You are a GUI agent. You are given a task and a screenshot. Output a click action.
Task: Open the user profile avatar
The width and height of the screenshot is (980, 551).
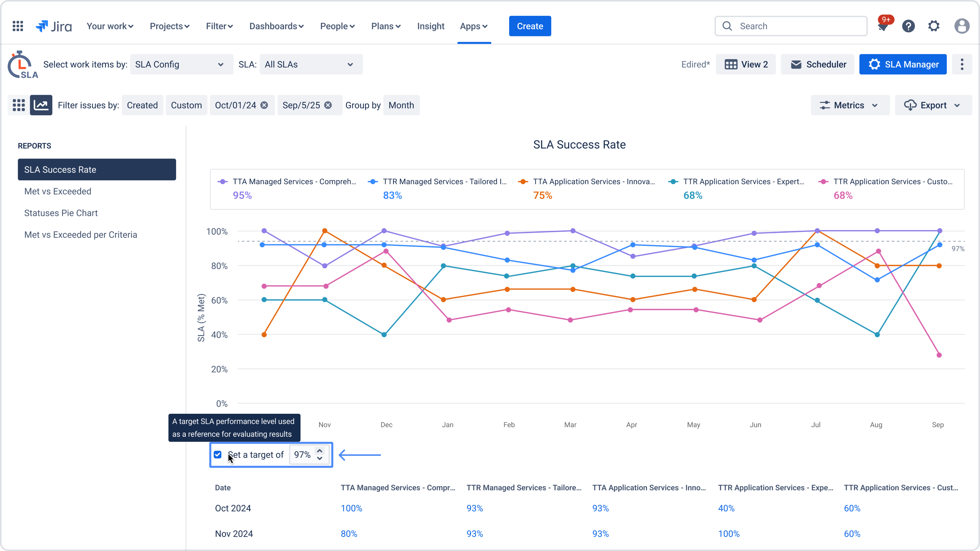click(962, 26)
